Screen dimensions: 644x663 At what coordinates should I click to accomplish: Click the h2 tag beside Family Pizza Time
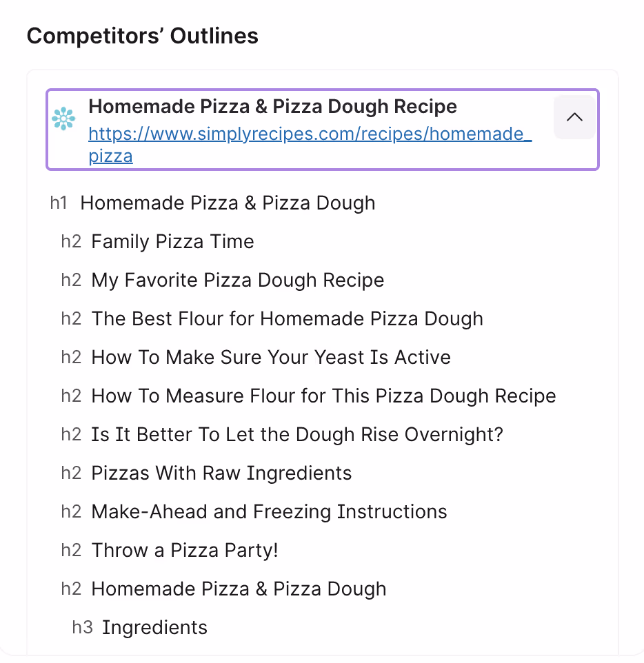[x=71, y=242]
